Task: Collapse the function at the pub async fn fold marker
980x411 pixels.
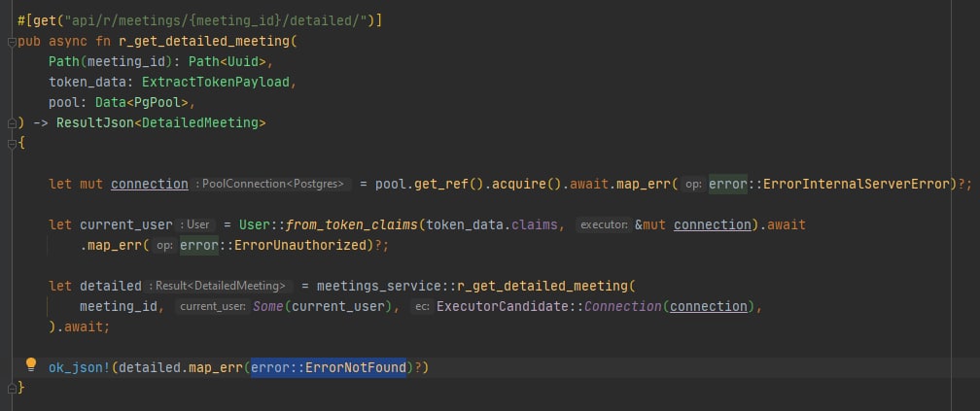Action: pos(12,42)
